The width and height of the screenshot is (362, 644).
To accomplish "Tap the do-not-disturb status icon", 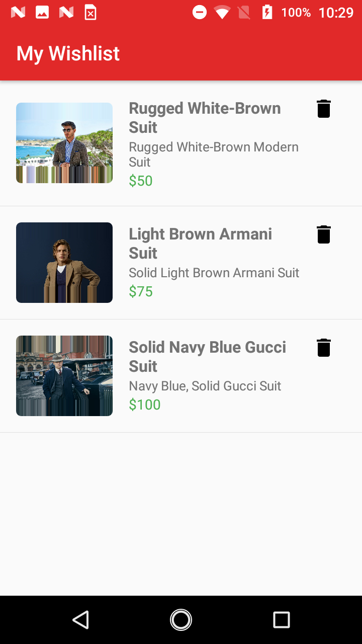I will pos(200,12).
